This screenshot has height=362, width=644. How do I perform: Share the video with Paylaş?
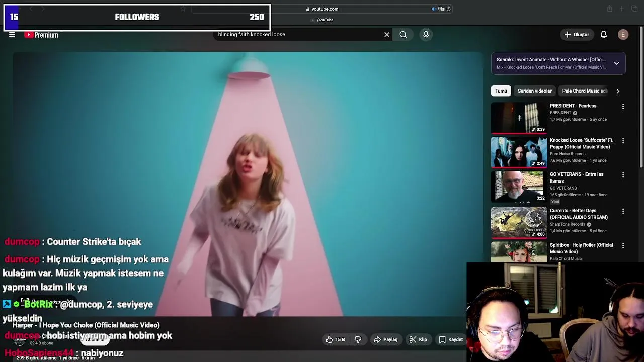click(x=385, y=340)
